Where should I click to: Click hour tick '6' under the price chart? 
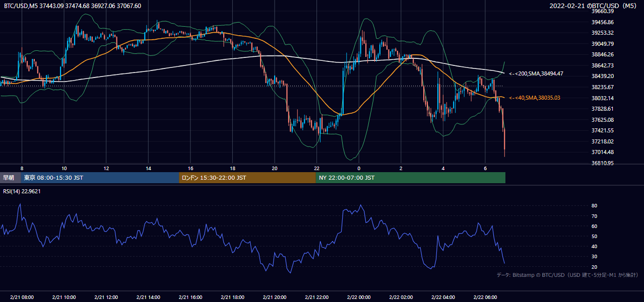485,168
